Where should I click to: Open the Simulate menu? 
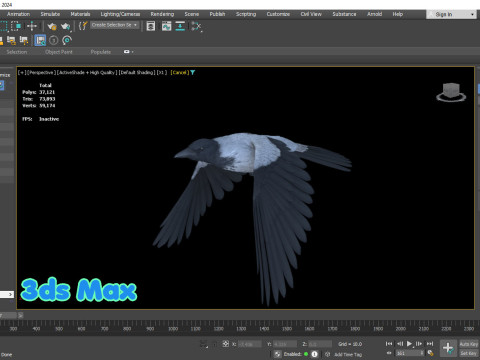click(x=50, y=14)
